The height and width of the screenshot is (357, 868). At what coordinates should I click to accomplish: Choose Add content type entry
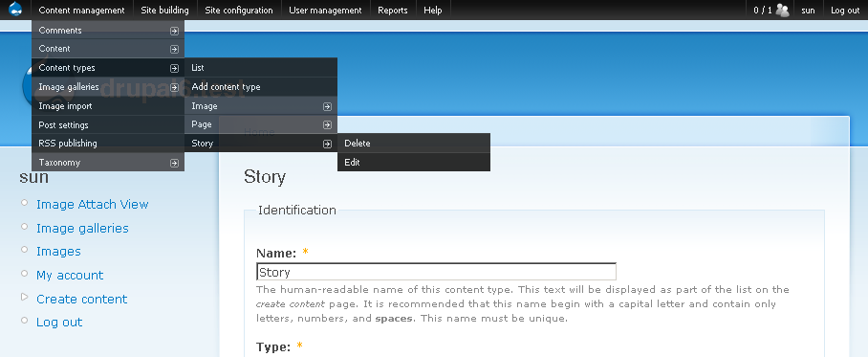pos(261,86)
